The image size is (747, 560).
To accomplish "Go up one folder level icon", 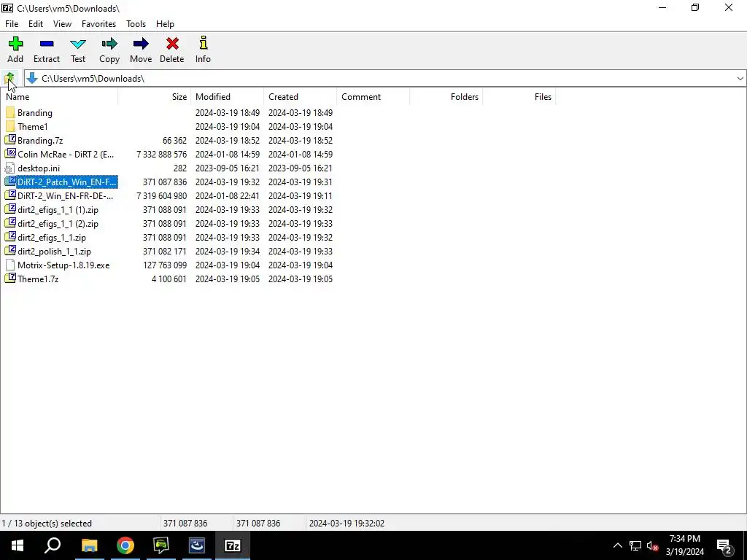I will tap(9, 78).
